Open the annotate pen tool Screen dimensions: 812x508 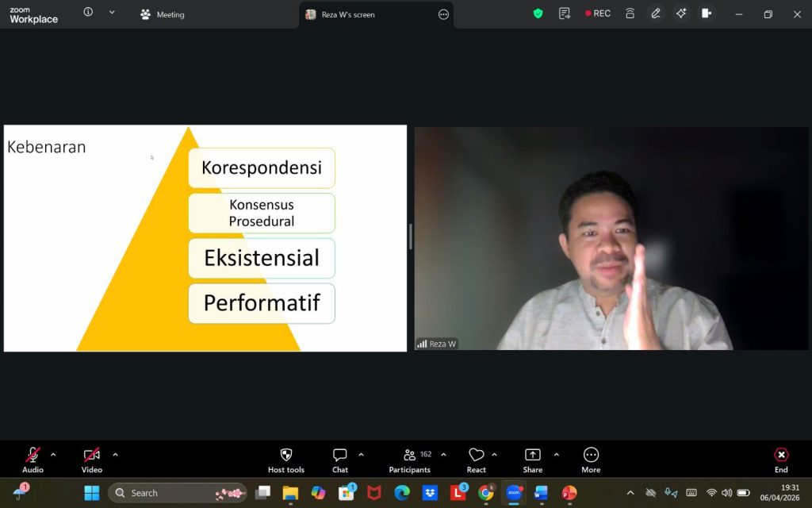point(656,13)
